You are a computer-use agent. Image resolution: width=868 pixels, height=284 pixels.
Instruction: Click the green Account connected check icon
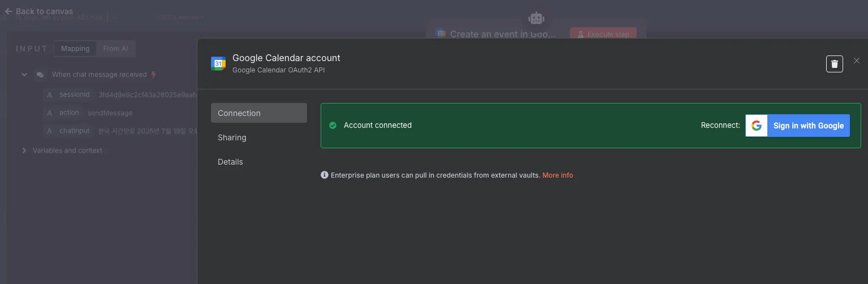coord(333,126)
